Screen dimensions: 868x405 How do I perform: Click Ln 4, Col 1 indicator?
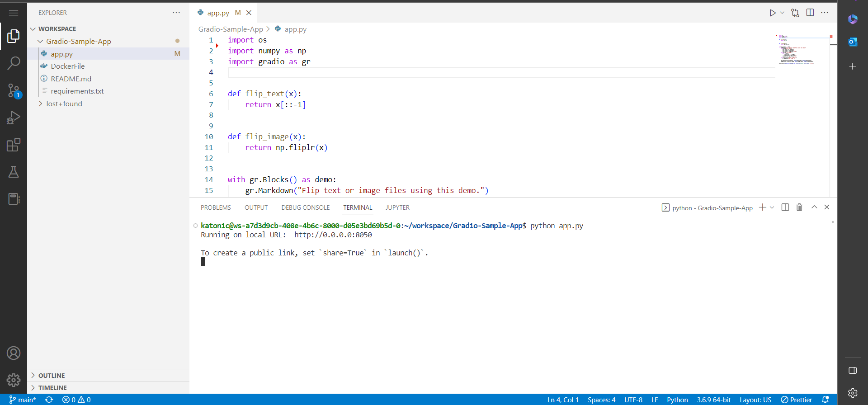tap(563, 400)
